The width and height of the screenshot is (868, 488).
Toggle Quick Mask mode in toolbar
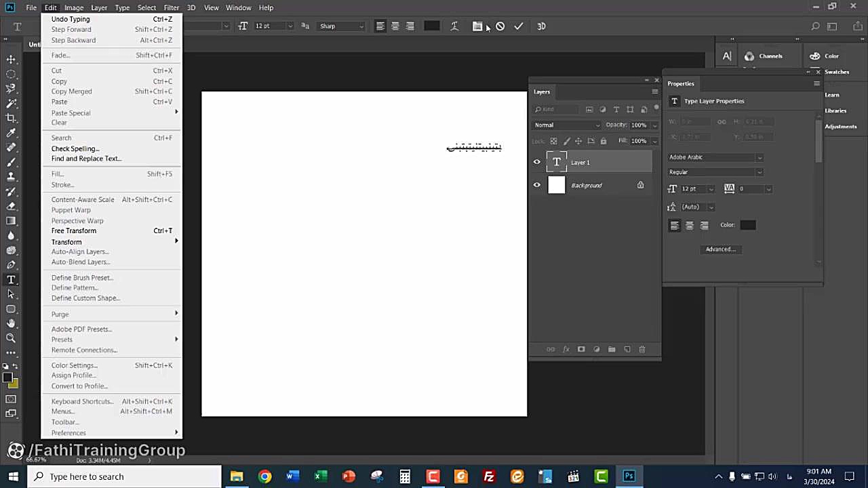click(11, 399)
